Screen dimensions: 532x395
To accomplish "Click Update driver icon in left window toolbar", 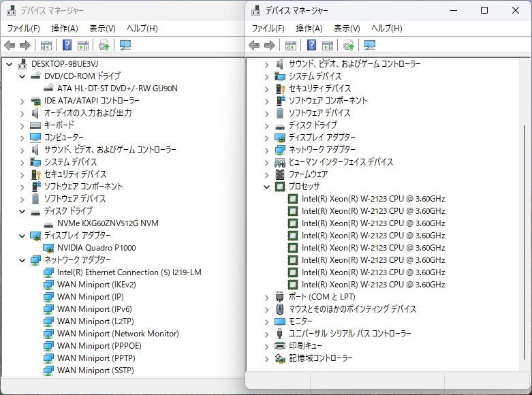I will pos(104,45).
